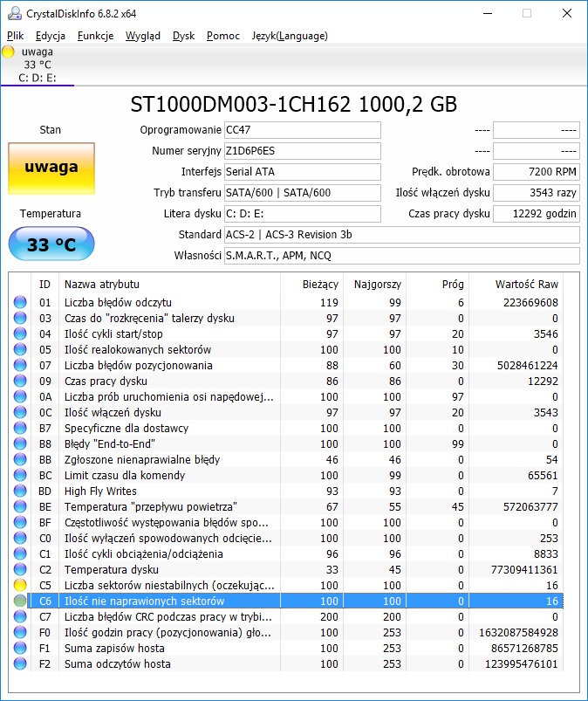Open the Dysk menu
Screen dimensions: 588x701
183,36
